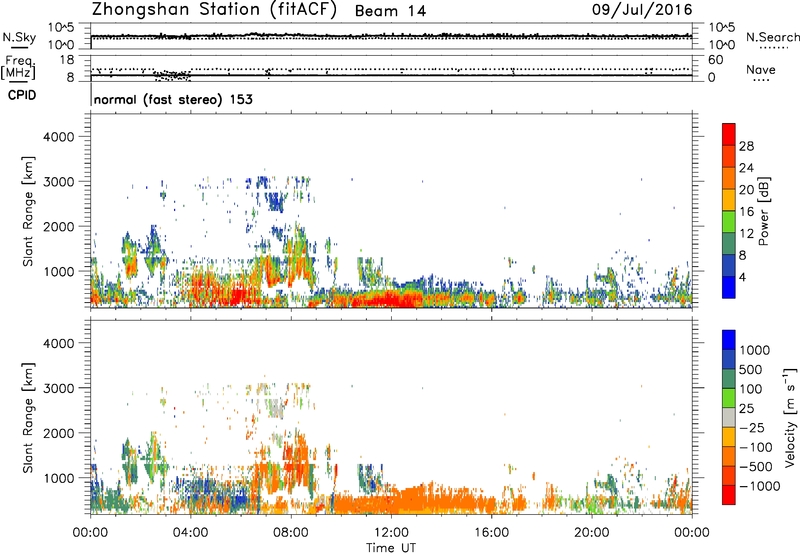Click the 'Nave' legend label

pyautogui.click(x=761, y=70)
